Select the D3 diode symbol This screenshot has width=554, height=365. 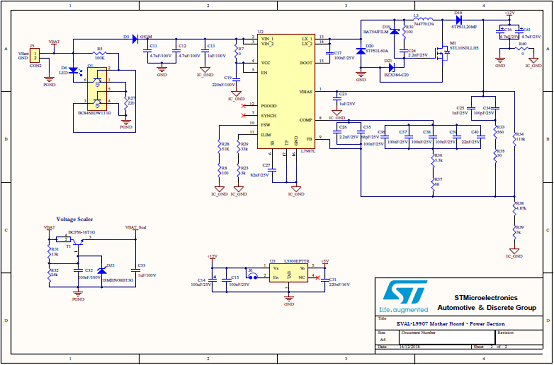(135, 39)
